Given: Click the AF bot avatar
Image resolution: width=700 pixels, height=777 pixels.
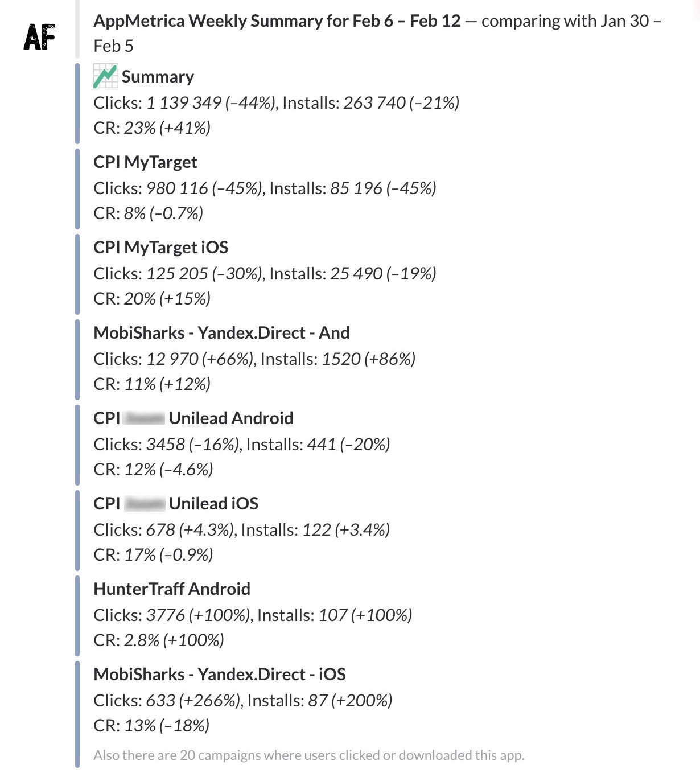Looking at the screenshot, I should pos(39,38).
